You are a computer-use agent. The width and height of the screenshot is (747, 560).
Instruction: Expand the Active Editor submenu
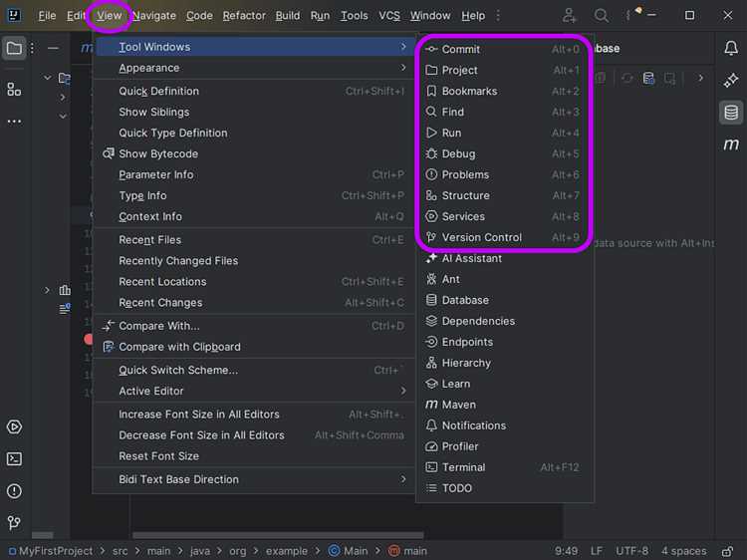coord(254,392)
